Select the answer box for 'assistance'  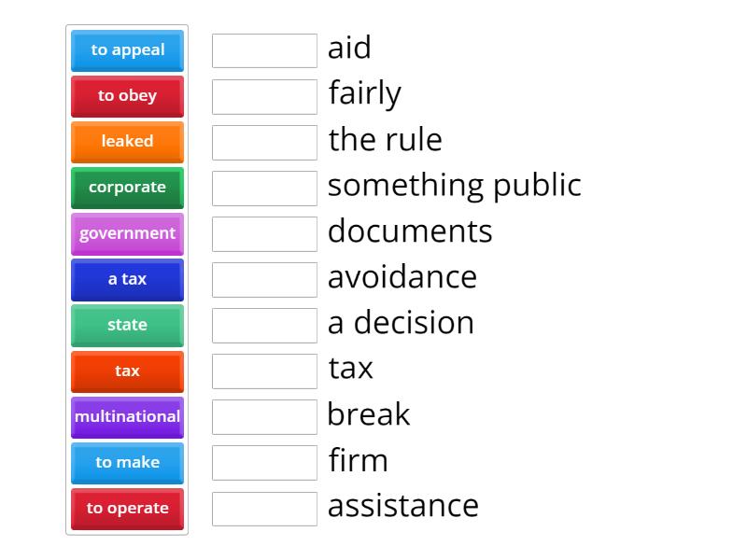(264, 509)
